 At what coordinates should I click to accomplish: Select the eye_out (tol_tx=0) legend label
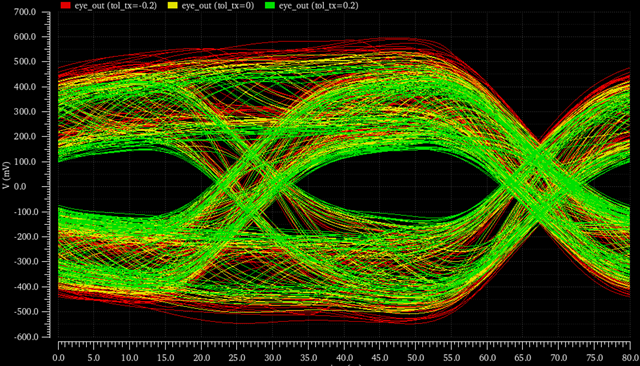click(x=218, y=5)
